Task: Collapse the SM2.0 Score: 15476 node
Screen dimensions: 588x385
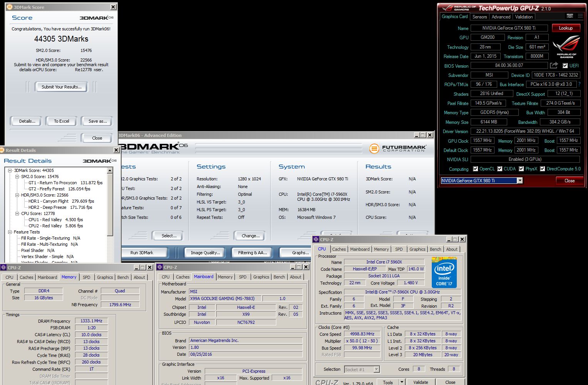Action: coord(17,177)
